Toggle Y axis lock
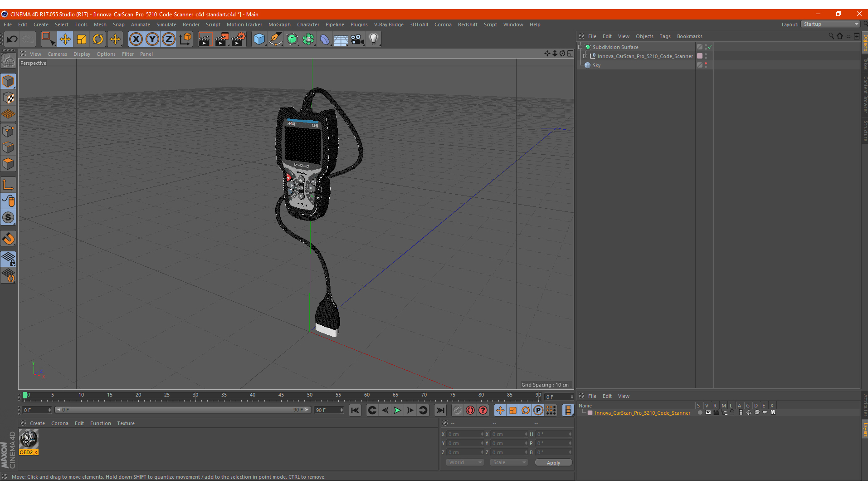The width and height of the screenshot is (868, 490). pyautogui.click(x=152, y=39)
